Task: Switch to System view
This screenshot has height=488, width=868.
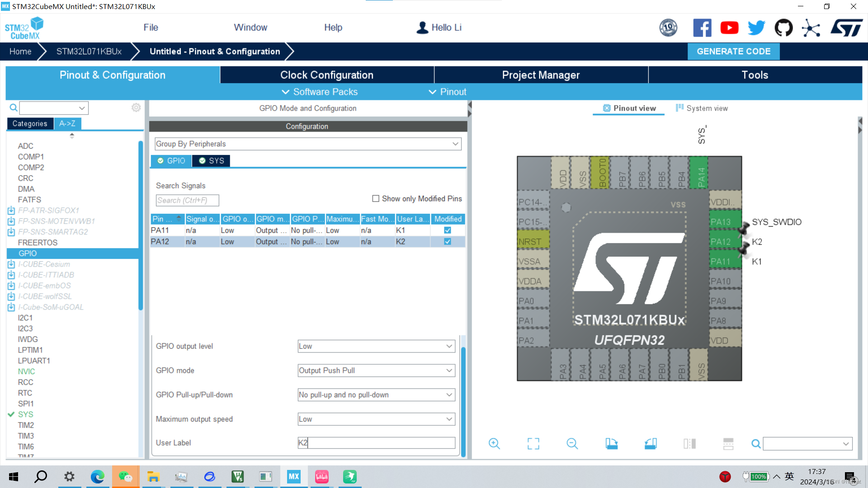Action: click(702, 108)
